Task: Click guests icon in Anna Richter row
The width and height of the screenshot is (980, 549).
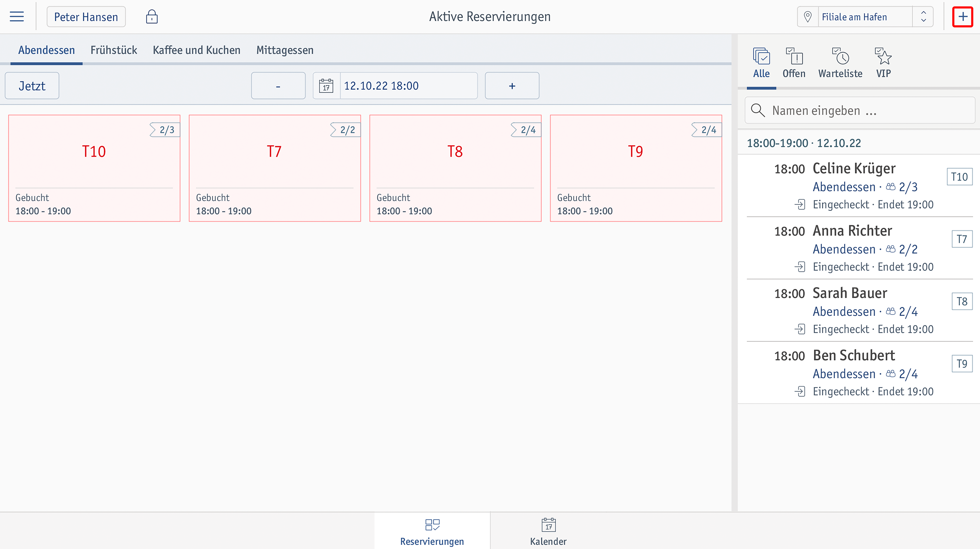Action: [x=891, y=249]
